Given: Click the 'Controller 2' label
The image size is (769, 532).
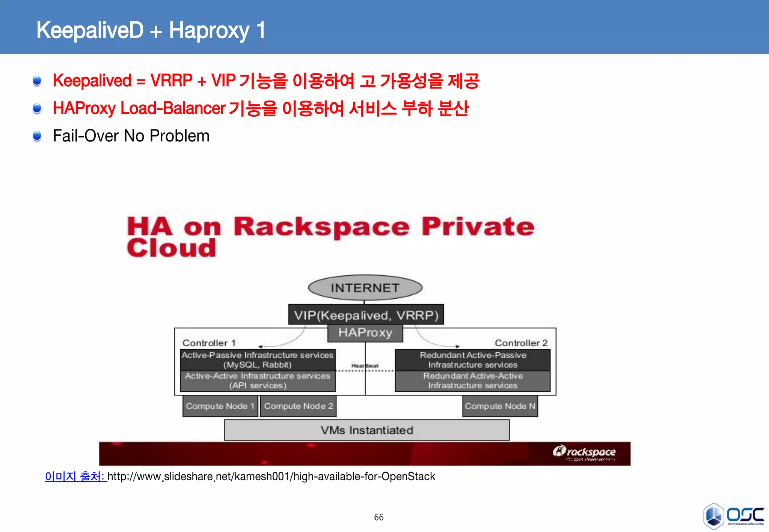Looking at the screenshot, I should (521, 343).
